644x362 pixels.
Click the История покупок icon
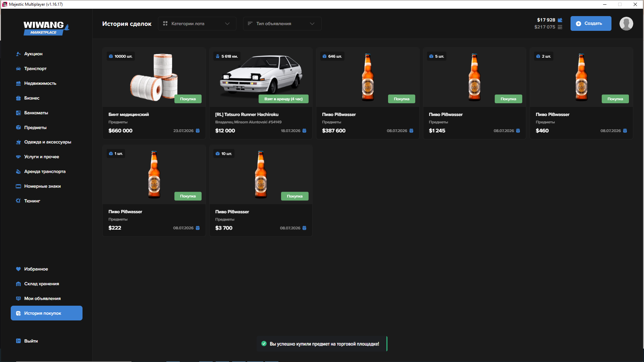tap(18, 313)
